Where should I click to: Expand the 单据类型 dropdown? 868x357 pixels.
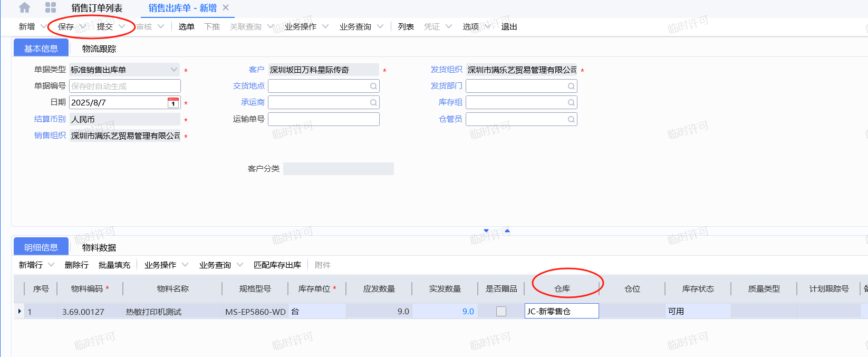tap(174, 70)
